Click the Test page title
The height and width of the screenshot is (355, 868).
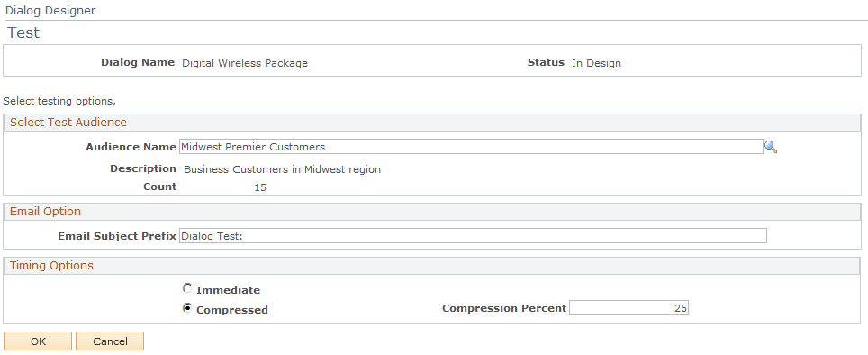tap(23, 32)
